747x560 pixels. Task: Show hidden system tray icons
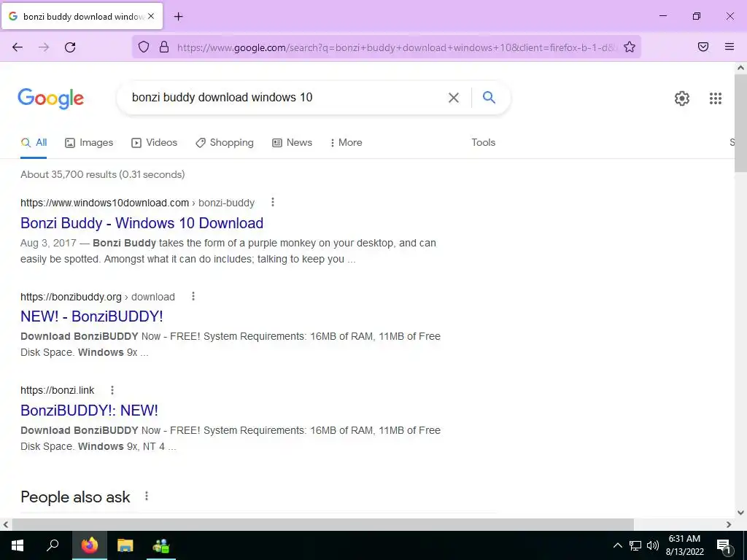tap(617, 545)
